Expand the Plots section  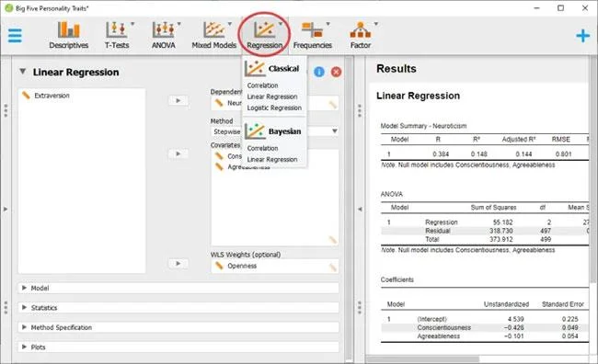[178, 347]
